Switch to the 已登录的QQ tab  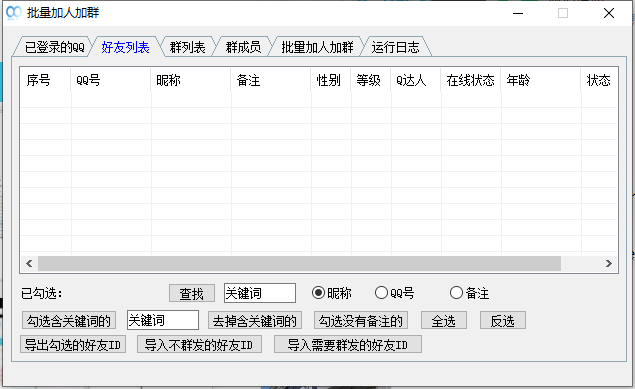click(55, 47)
